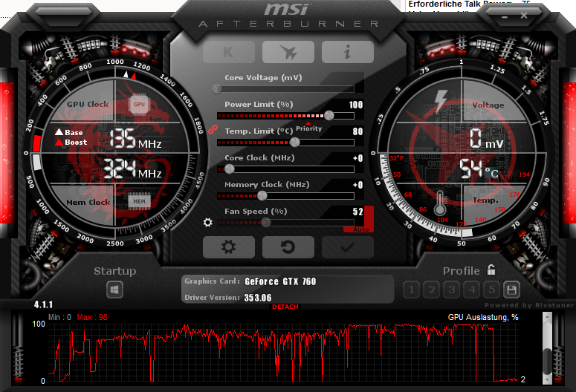The image size is (576, 392).
Task: Click the GPU chip icon on clock gauge
Action: (x=139, y=104)
